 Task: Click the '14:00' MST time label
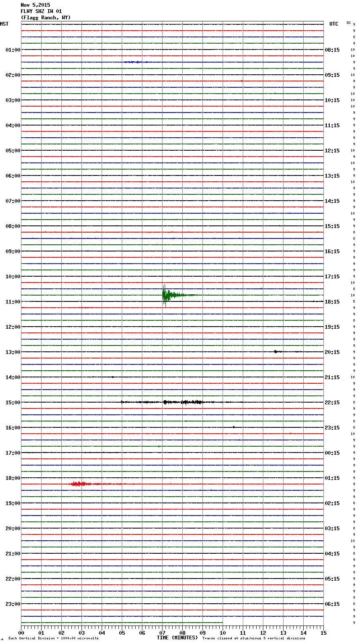13,377
